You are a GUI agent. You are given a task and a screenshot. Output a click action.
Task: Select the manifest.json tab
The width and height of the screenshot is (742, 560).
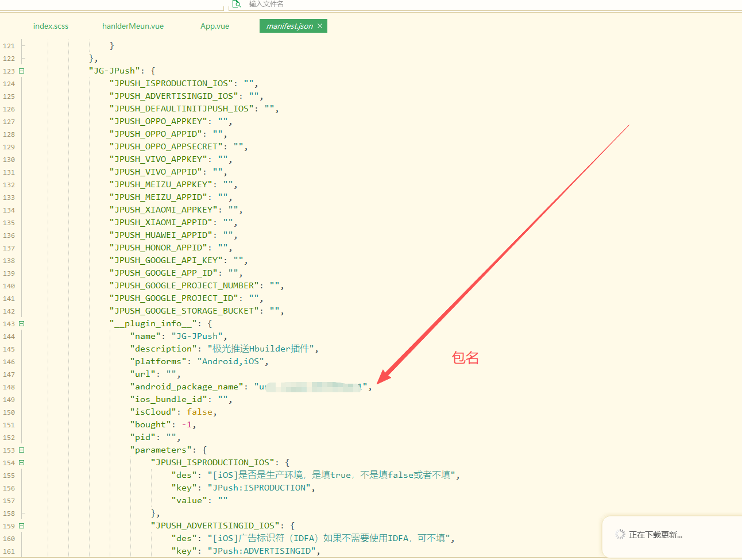[289, 26]
